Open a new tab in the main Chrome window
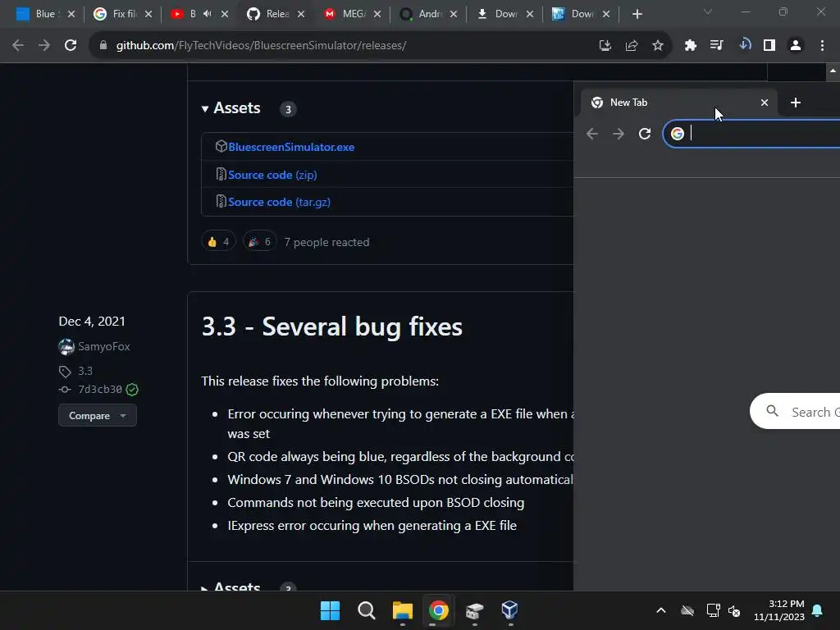 tap(637, 15)
